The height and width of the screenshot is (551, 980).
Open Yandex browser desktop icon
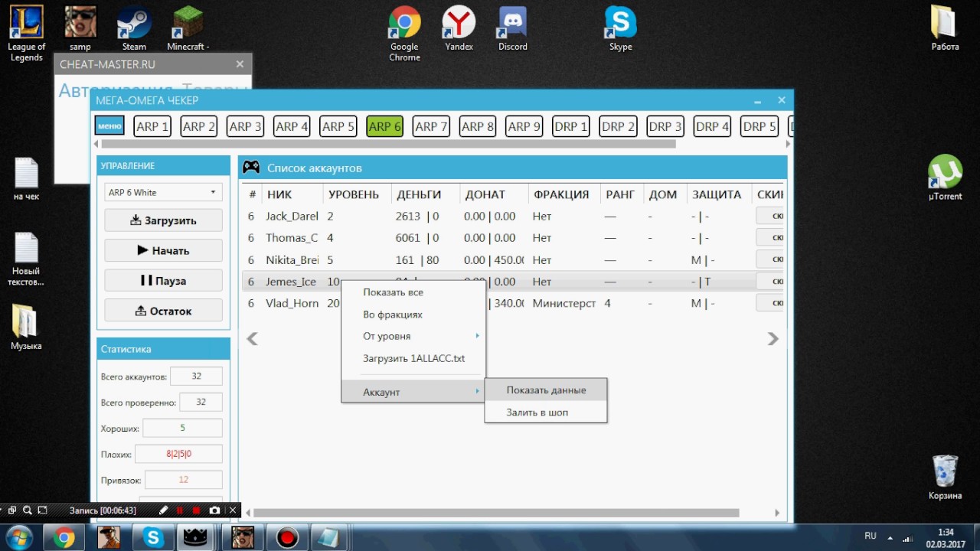click(459, 29)
